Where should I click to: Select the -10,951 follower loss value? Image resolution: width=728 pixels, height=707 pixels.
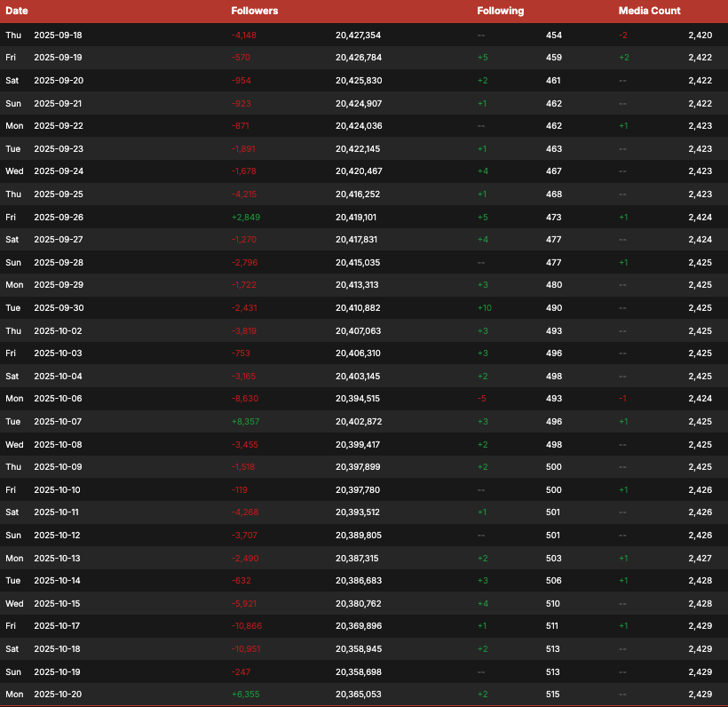pos(246,648)
